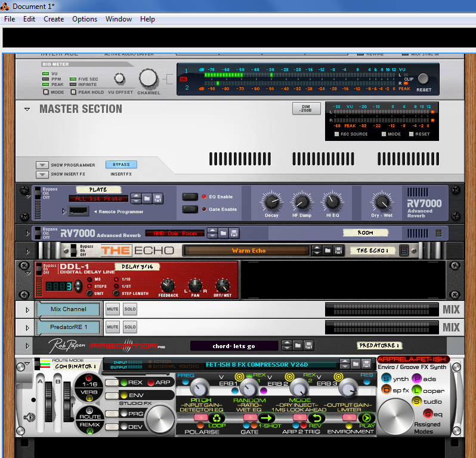This screenshot has height=458, width=476.
Task: Click the Show Insert FX arrow button
Action: tap(42, 174)
